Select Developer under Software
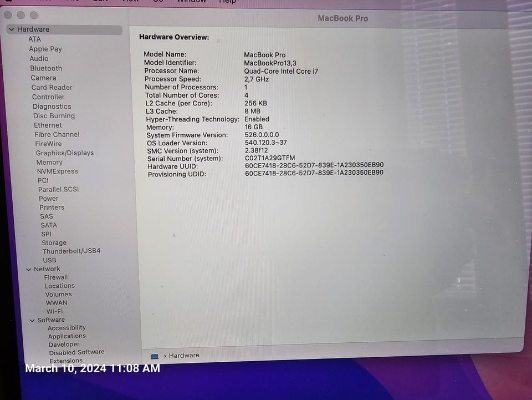 pos(64,345)
